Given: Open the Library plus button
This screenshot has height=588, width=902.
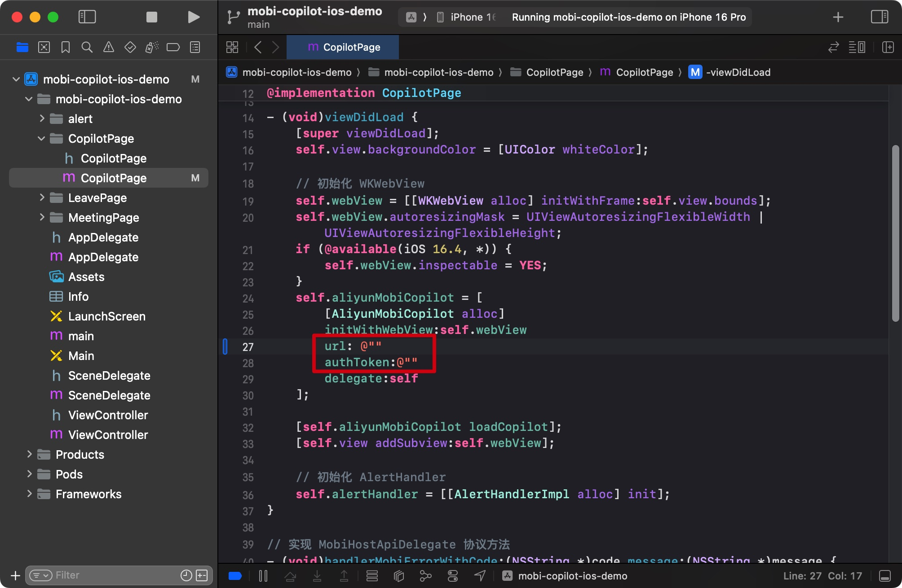Looking at the screenshot, I should [838, 17].
